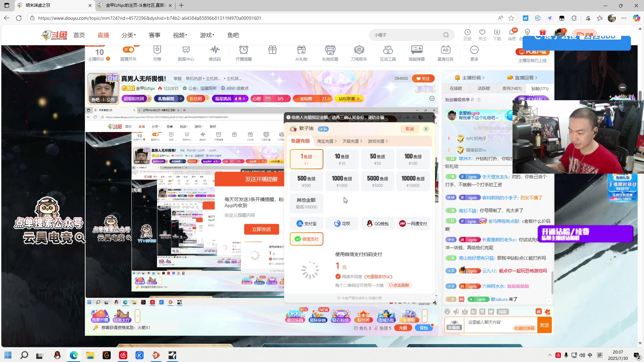Click the circular down-arrow expander under 百钻

click(x=432, y=99)
